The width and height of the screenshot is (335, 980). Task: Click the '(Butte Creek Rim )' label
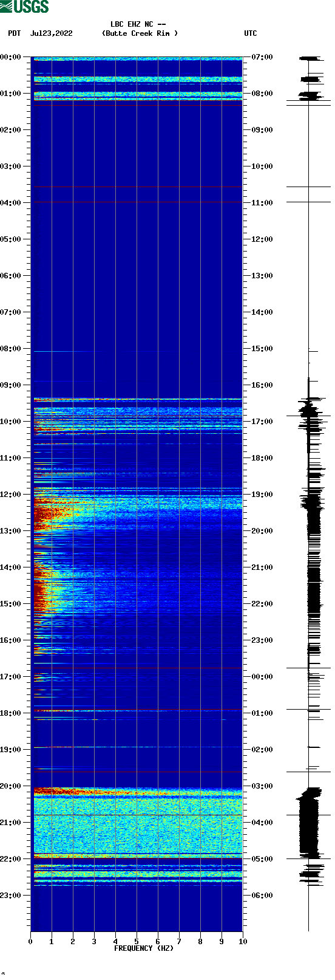[x=140, y=33]
